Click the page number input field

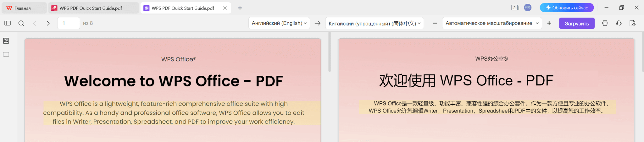point(69,23)
